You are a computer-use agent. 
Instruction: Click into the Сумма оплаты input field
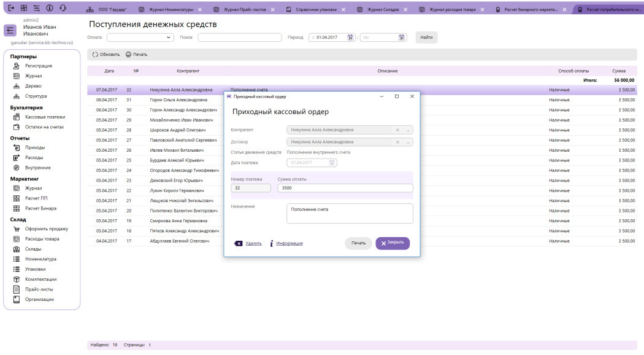[343, 188]
